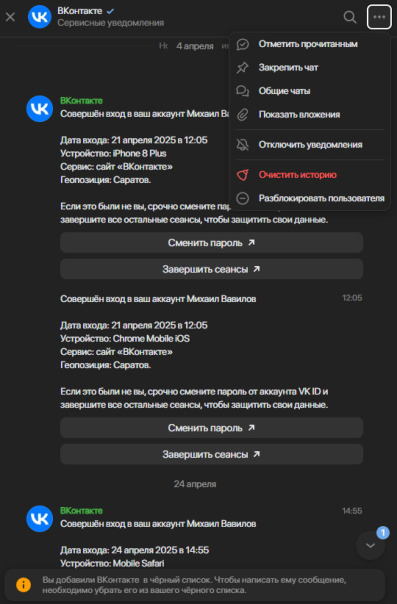Screen dimensions: 397x604
Task: Click the verified checkmark beside ВКонтакте title
Action: click(x=110, y=11)
